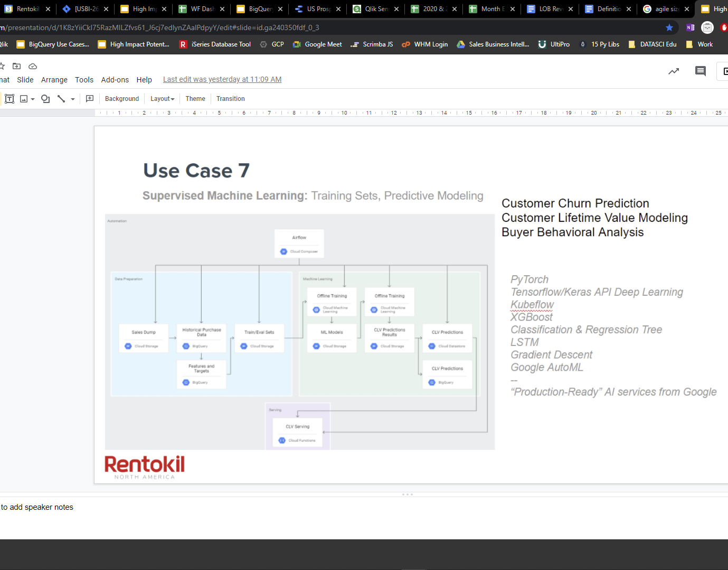Close the 2020 & 2 browser tab
The height and width of the screenshot is (570, 728).
tap(455, 9)
